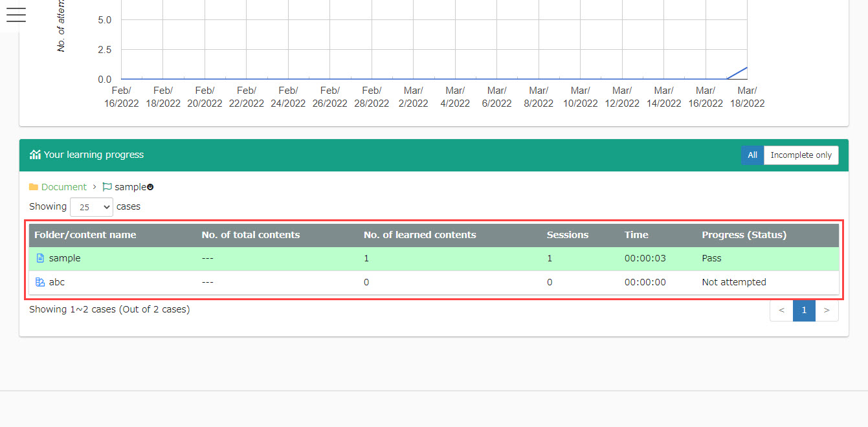868x427 pixels.
Task: Click the flag icon in the breadcrumb
Action: [x=107, y=187]
